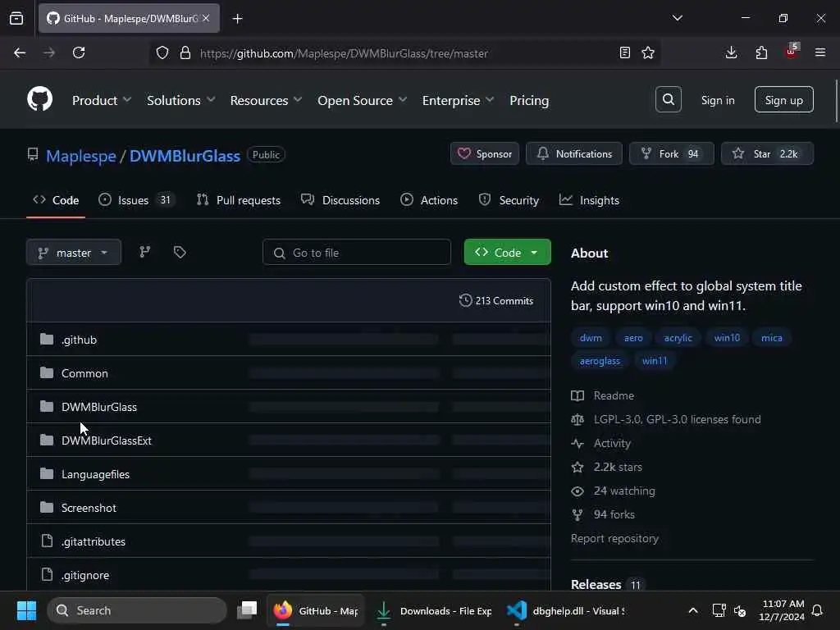The height and width of the screenshot is (630, 840).
Task: Click the acrylic topic tag
Action: (678, 337)
